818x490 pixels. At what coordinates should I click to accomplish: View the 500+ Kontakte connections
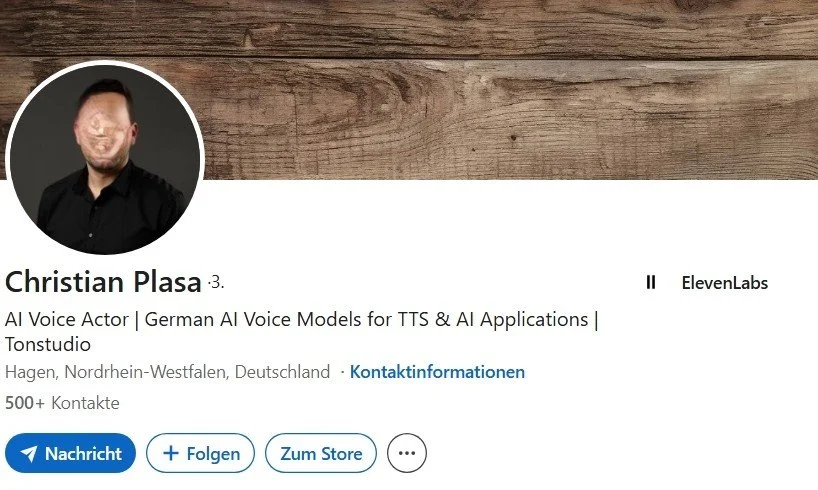click(x=62, y=403)
